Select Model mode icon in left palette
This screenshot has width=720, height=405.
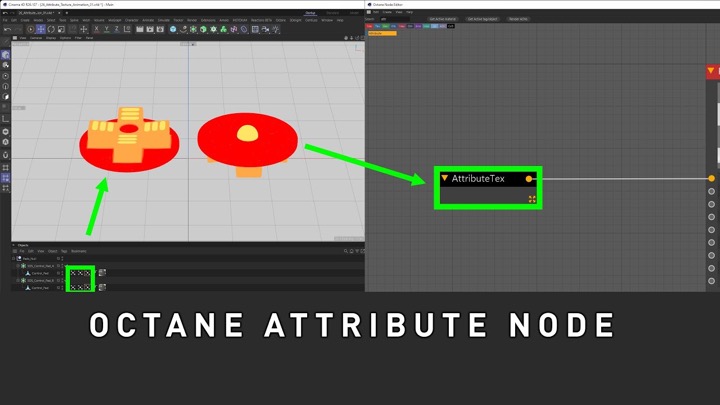(6, 55)
